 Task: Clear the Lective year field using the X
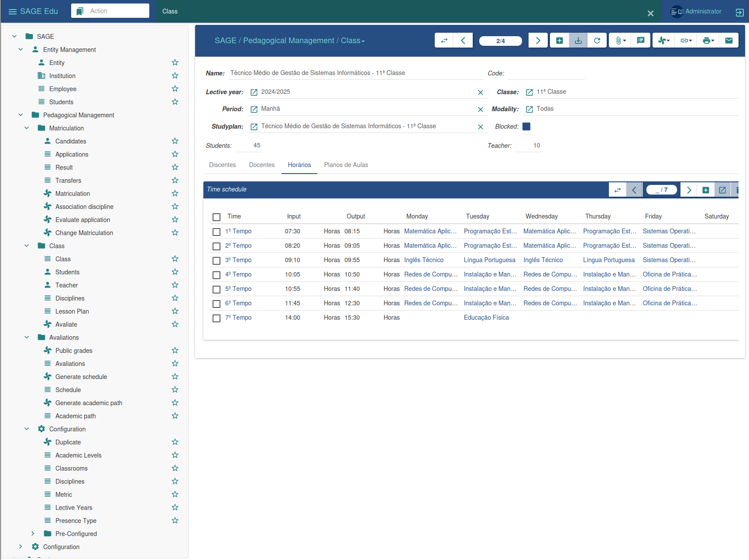(480, 92)
